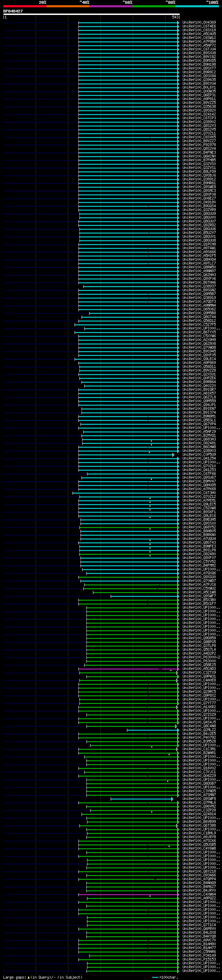The image size is (222, 980).
Task: Choose hit UniRef100_B2WAR1
Action: 199,753
